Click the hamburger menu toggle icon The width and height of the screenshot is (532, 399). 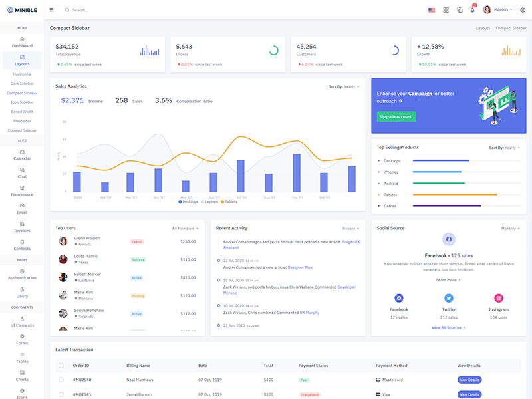[x=52, y=10]
